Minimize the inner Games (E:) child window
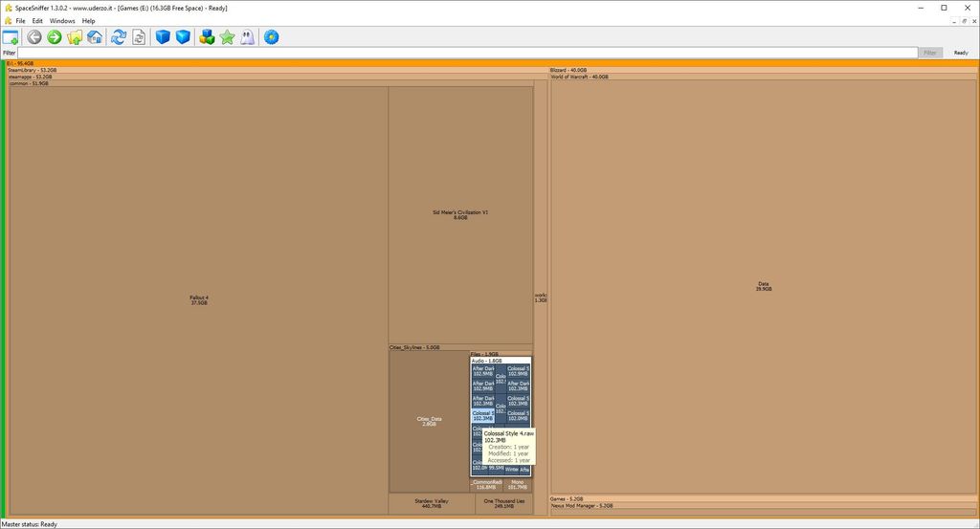Viewport: 980px width, 529px height. click(x=954, y=21)
